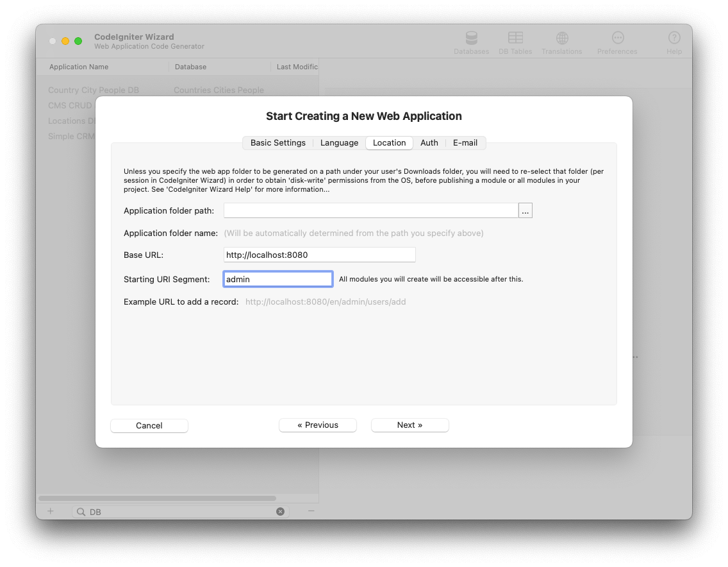Go back with the Previous button
Screen dimensions: 728x567
(318, 425)
